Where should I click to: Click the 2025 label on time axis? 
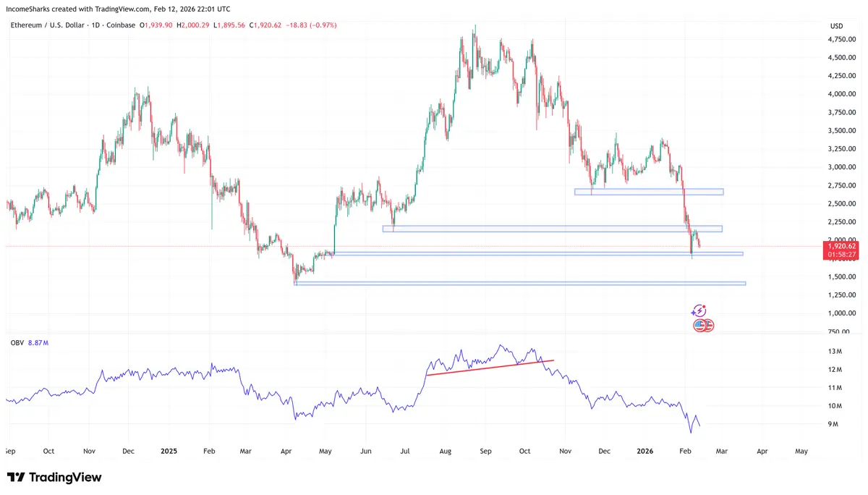169,451
